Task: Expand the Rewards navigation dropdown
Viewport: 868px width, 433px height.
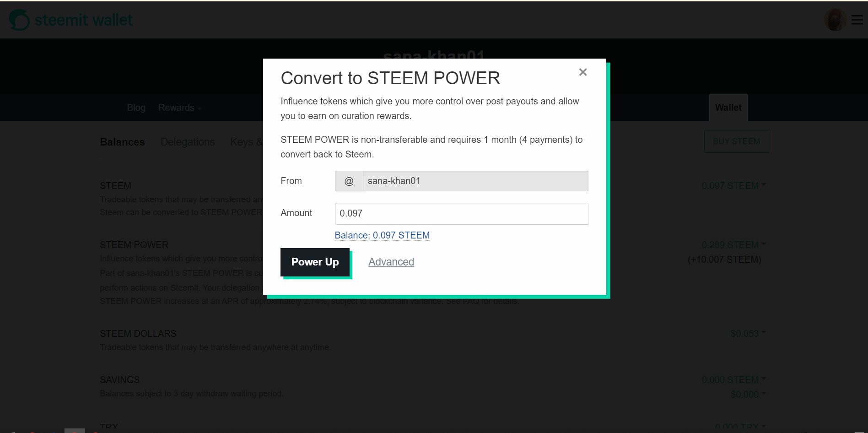Action: pos(179,108)
